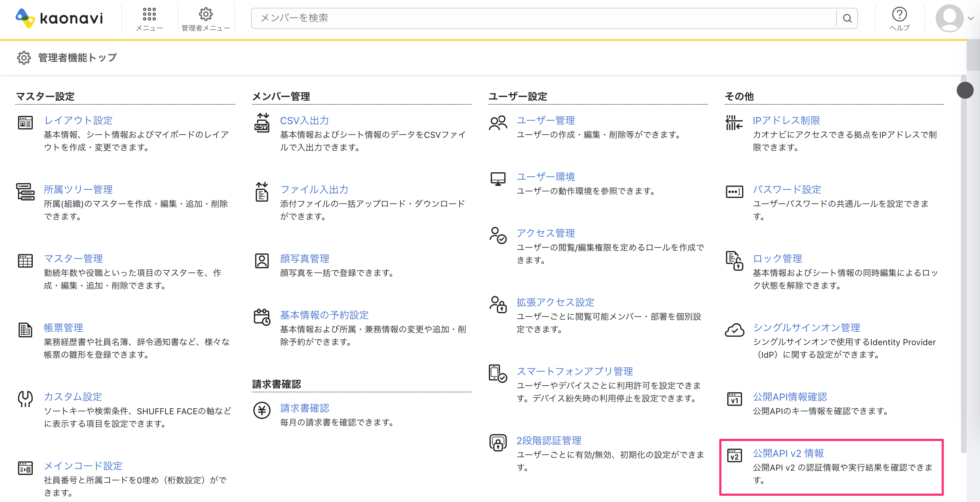Open the シングルサインオン管理 link
The height and width of the screenshot is (502, 980).
[807, 327]
